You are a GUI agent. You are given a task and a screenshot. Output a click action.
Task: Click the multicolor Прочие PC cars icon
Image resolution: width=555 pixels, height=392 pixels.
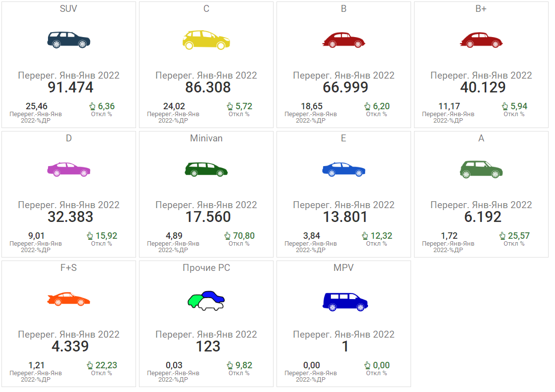click(x=206, y=300)
